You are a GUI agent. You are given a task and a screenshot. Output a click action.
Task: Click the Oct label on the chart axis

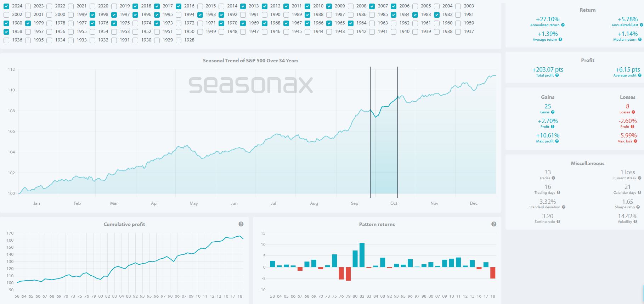(394, 203)
